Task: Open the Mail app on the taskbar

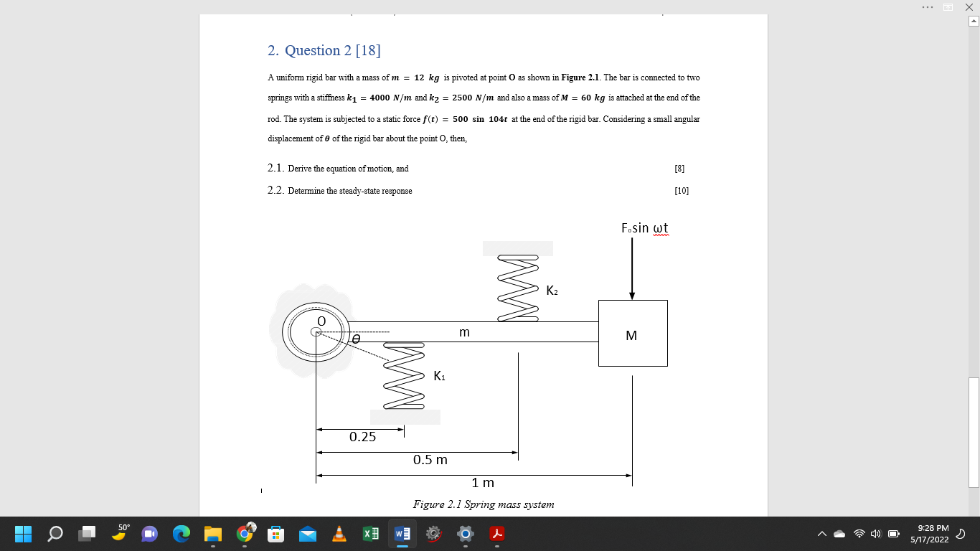Action: coord(308,534)
